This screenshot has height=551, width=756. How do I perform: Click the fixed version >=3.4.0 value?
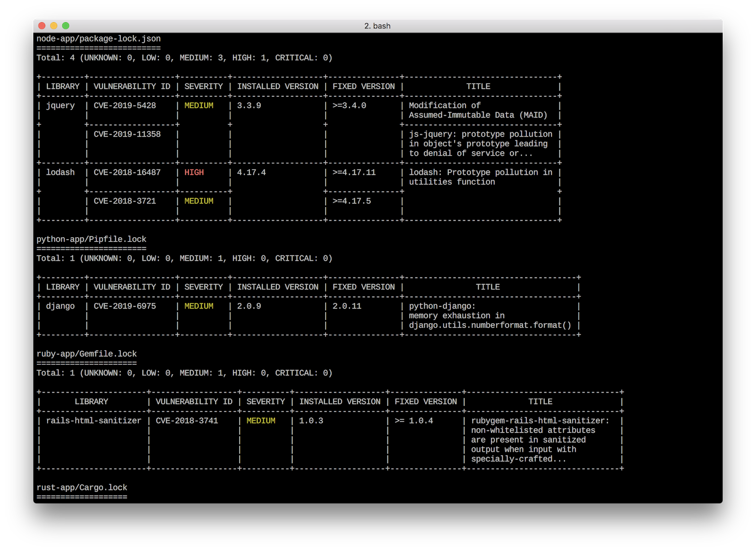(x=350, y=105)
